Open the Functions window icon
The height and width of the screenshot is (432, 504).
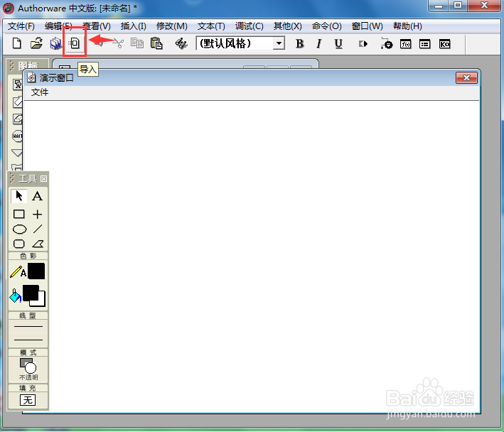[406, 44]
